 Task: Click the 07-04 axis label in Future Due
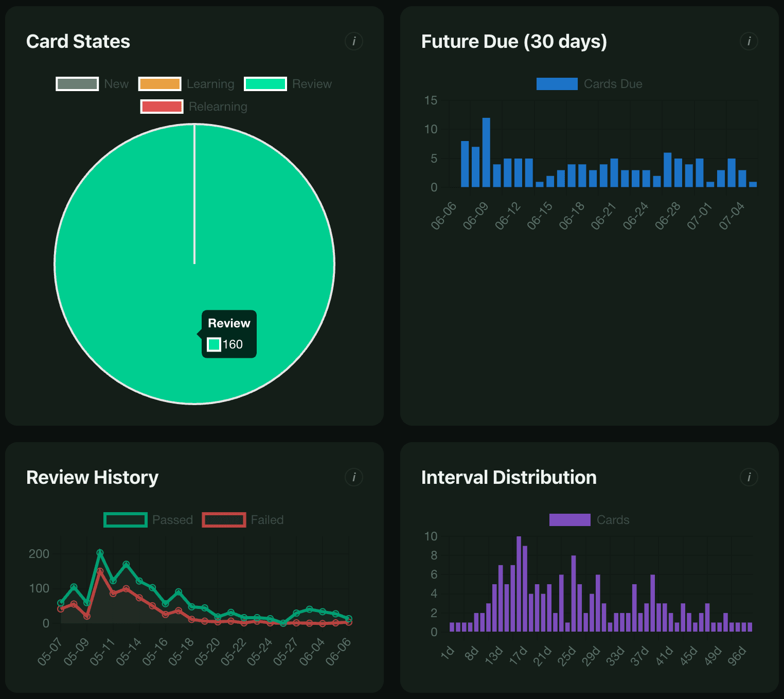732,216
